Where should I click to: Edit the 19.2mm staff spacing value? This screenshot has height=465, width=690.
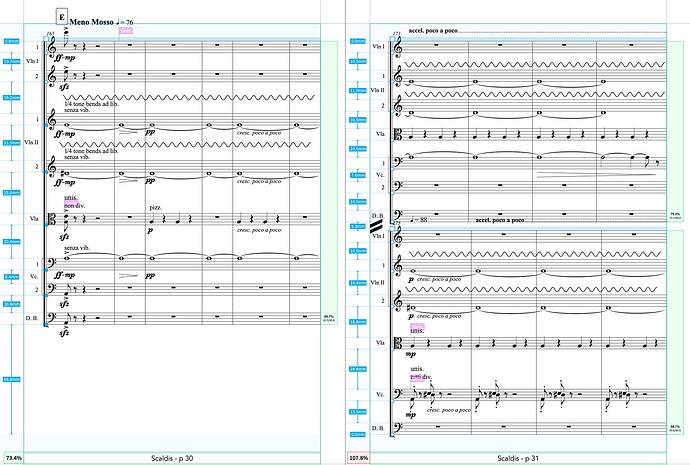point(12,97)
